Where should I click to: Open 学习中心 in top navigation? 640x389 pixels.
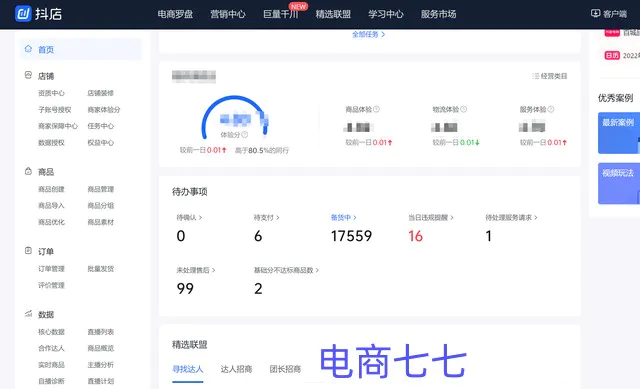[386, 14]
